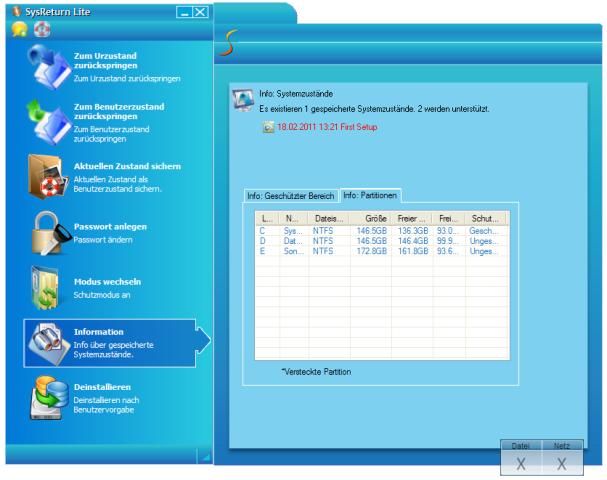The height and width of the screenshot is (480, 607).
Task: Click the Son... partition name cell
Action: (293, 251)
